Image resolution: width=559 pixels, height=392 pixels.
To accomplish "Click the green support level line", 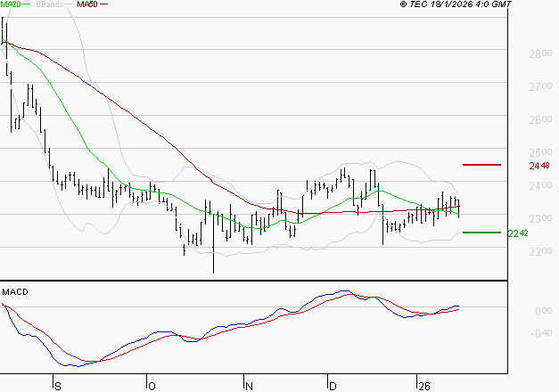I will [x=481, y=233].
